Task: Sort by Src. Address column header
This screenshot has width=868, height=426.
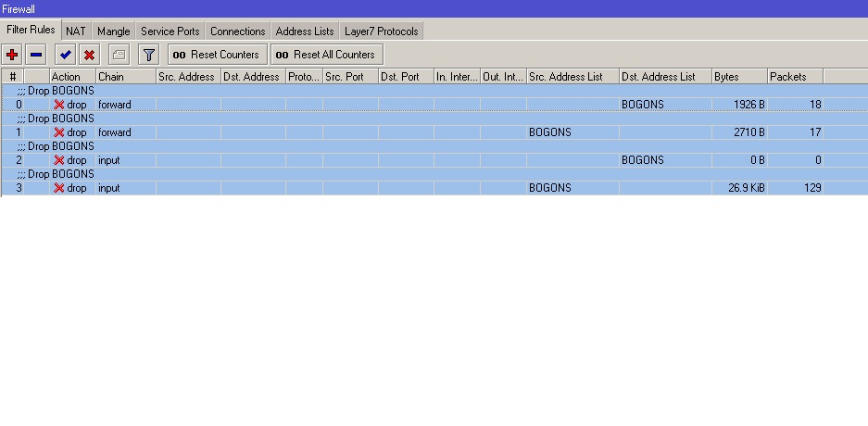Action: (x=188, y=76)
